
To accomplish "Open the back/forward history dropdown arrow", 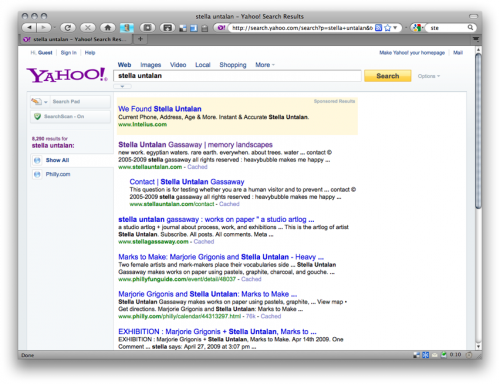I will click(54, 28).
